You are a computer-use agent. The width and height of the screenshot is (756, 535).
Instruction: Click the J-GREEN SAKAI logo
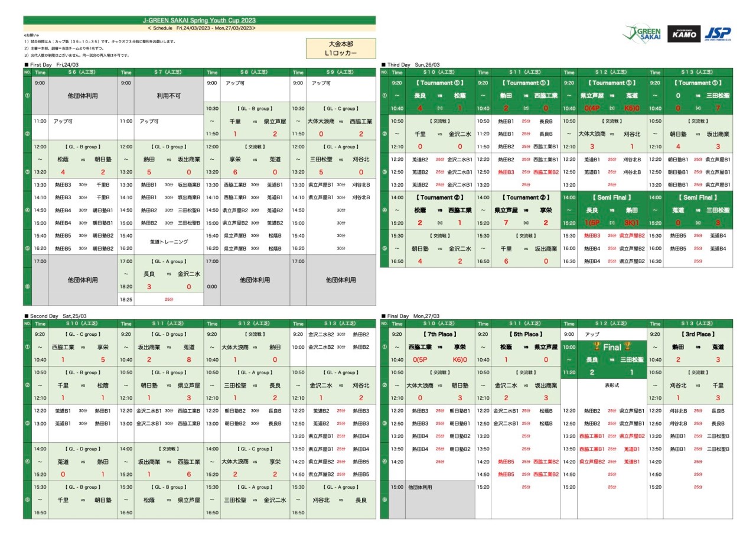click(x=641, y=34)
